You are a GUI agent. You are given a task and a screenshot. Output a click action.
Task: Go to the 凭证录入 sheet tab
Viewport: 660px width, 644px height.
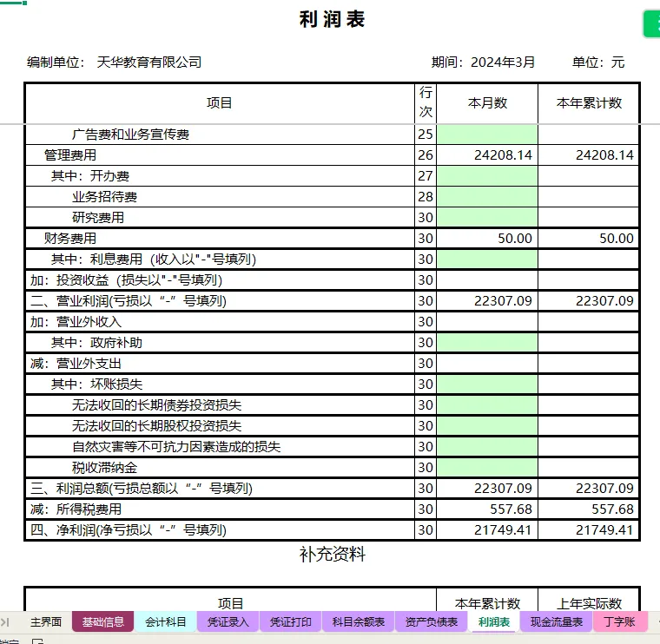pyautogui.click(x=228, y=621)
